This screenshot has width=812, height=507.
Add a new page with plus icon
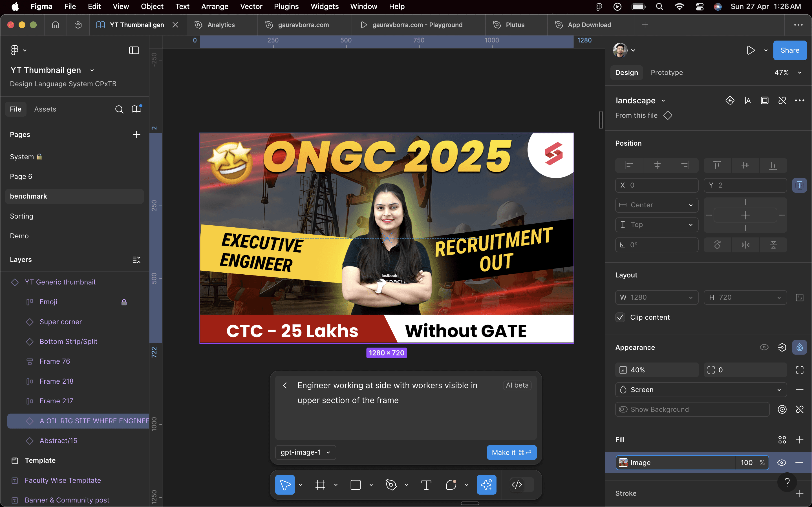tap(136, 134)
